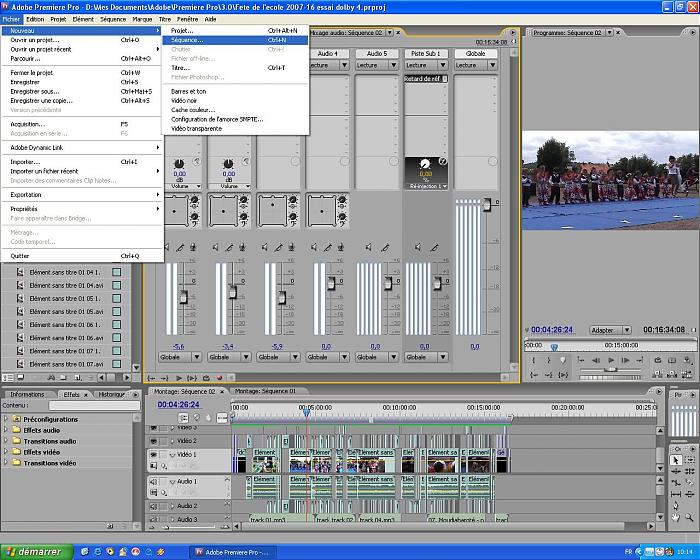This screenshot has width=700, height=560.
Task: Click the Extract button in Program monitor
Action: tap(672, 374)
